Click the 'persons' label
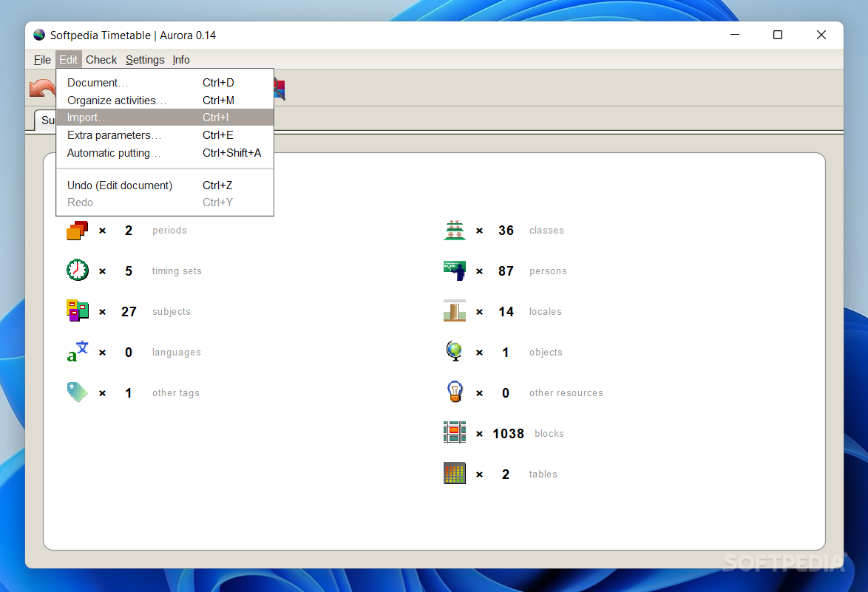The height and width of the screenshot is (592, 868). click(x=548, y=271)
